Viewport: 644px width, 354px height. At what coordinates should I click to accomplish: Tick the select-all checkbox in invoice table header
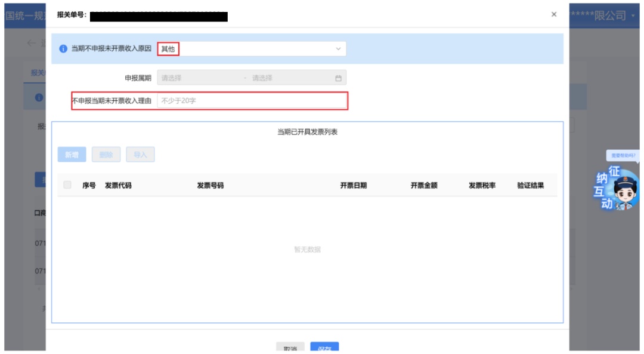pos(67,185)
